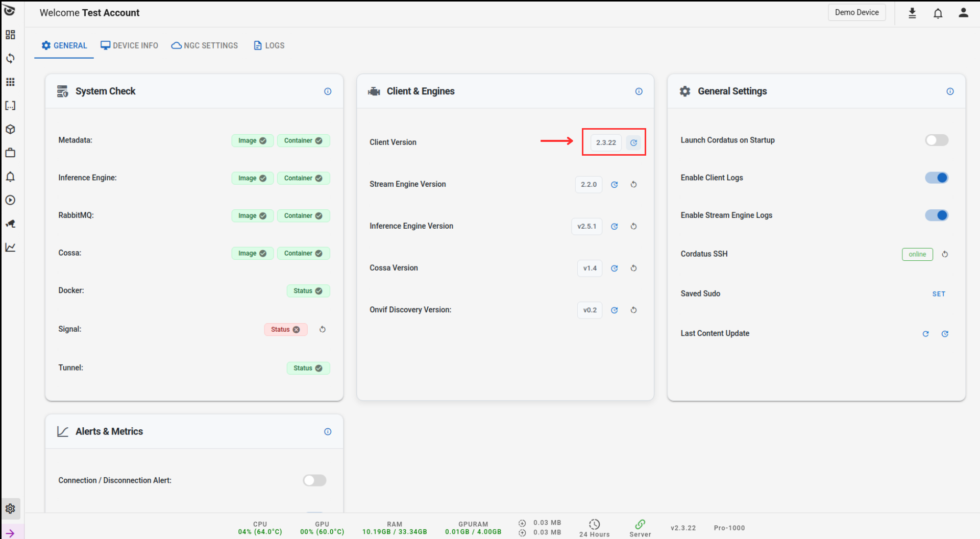Turn off Enable Stream Engine Logs
Image resolution: width=980 pixels, height=539 pixels.
coord(937,215)
